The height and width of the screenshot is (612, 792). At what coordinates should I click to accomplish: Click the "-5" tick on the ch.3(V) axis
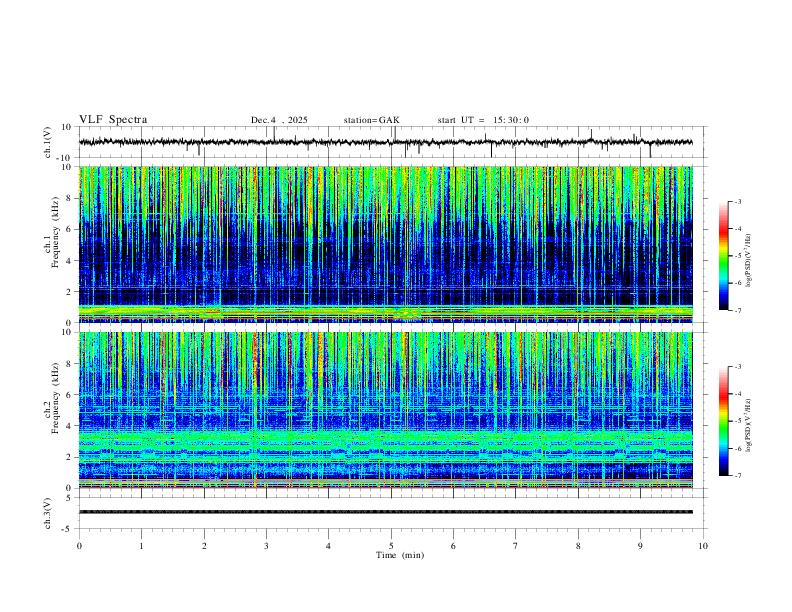click(67, 529)
